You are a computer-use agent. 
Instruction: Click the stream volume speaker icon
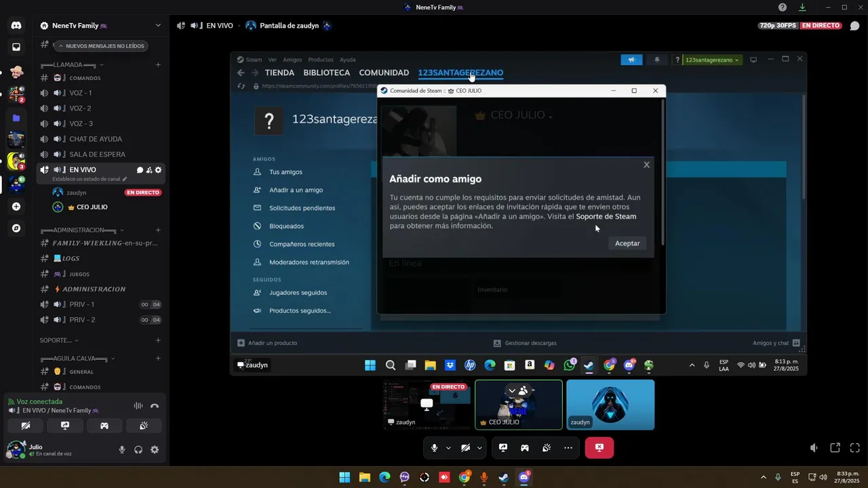click(x=814, y=448)
